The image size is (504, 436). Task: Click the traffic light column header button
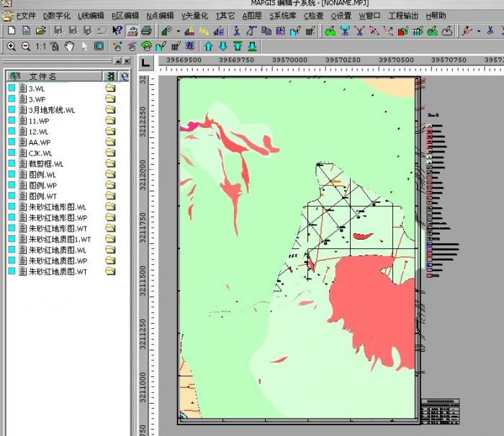[110, 76]
